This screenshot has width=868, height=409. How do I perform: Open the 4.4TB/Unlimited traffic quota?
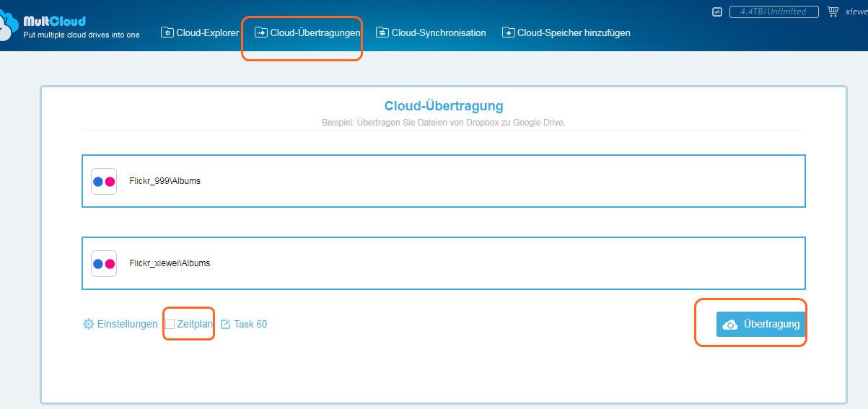coord(773,12)
